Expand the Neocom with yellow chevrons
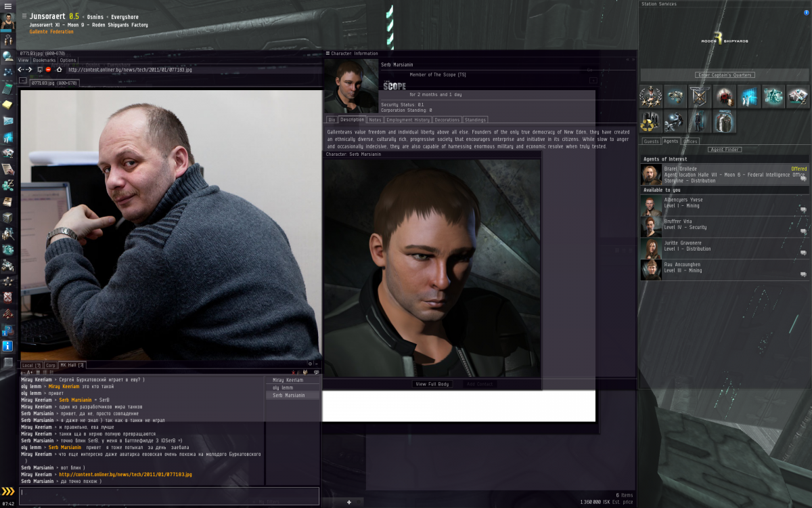The image size is (812, 508). click(x=7, y=492)
